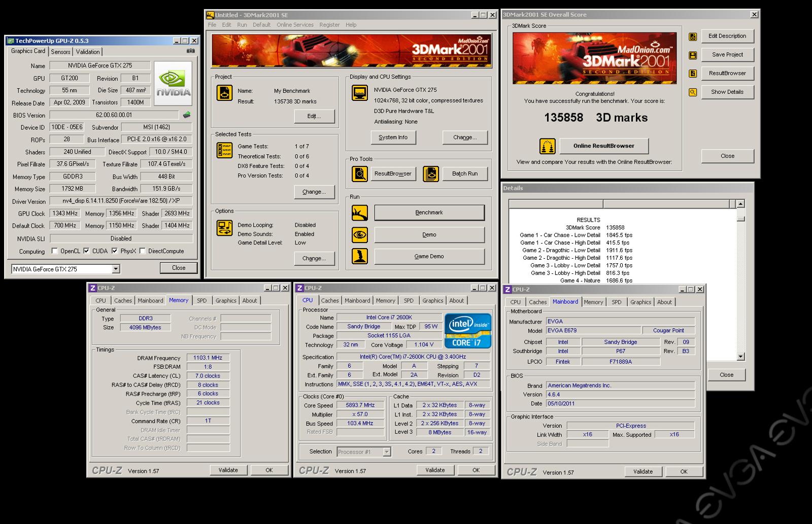This screenshot has height=524, width=812.
Task: Click the Demo eye icon
Action: tap(360, 235)
